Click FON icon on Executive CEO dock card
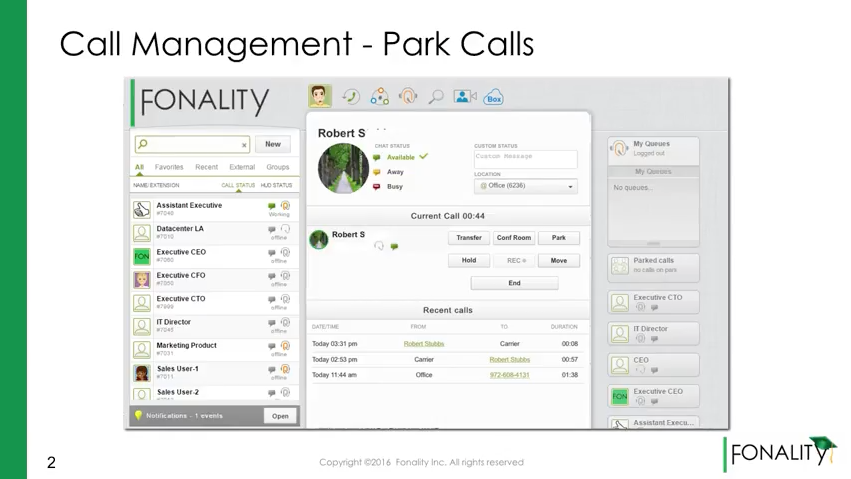The height and width of the screenshot is (479, 851). pyautogui.click(x=620, y=397)
